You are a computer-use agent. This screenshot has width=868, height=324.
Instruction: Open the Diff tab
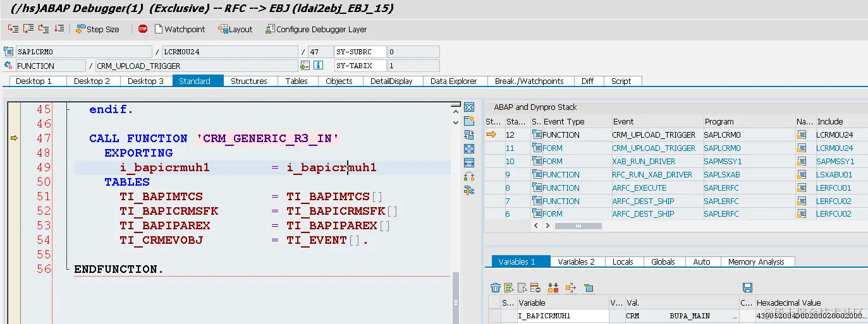(587, 81)
